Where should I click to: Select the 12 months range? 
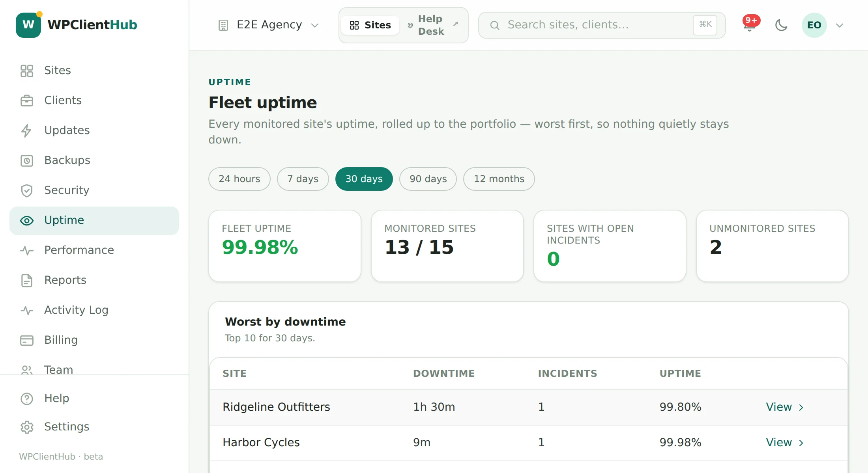point(499,179)
